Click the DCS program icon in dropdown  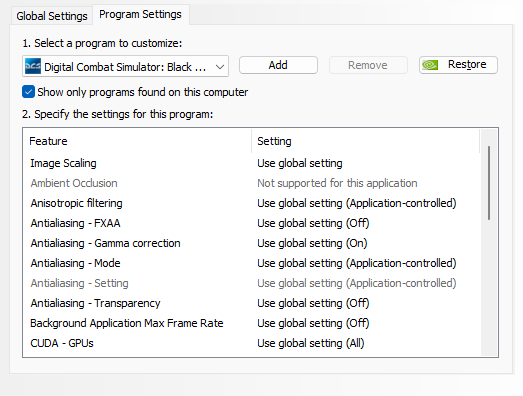tap(33, 66)
